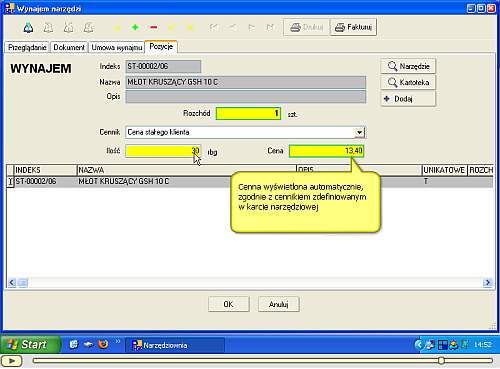Go to the previous record arrow
Image resolution: width=500 pixels, height=369 pixels.
tap(233, 27)
